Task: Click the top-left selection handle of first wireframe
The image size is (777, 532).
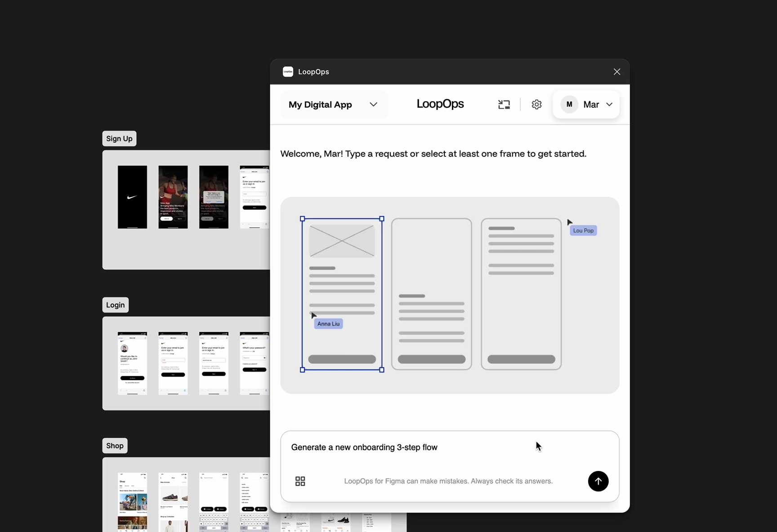Action: 302,219
